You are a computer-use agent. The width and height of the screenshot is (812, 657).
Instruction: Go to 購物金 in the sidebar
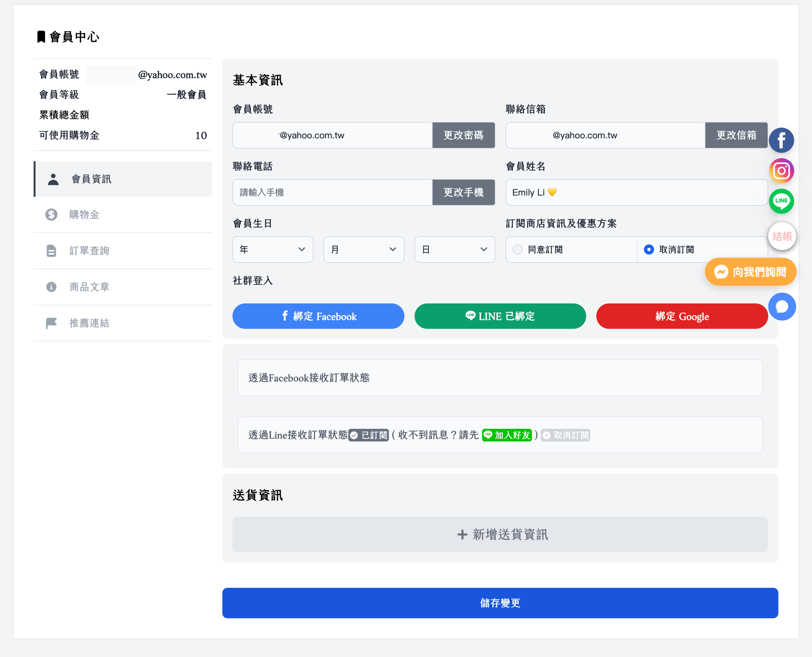pos(123,215)
